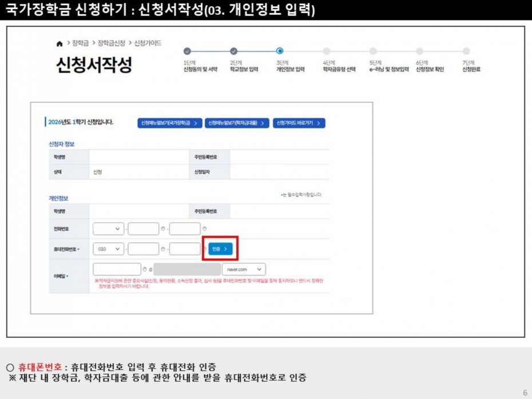Click the current step 3 개인정보 입력 circle
The image size is (532, 399).
pos(280,51)
